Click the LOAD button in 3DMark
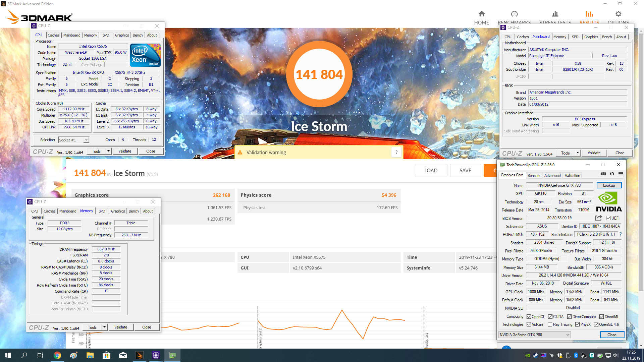The width and height of the screenshot is (644, 362). [431, 170]
